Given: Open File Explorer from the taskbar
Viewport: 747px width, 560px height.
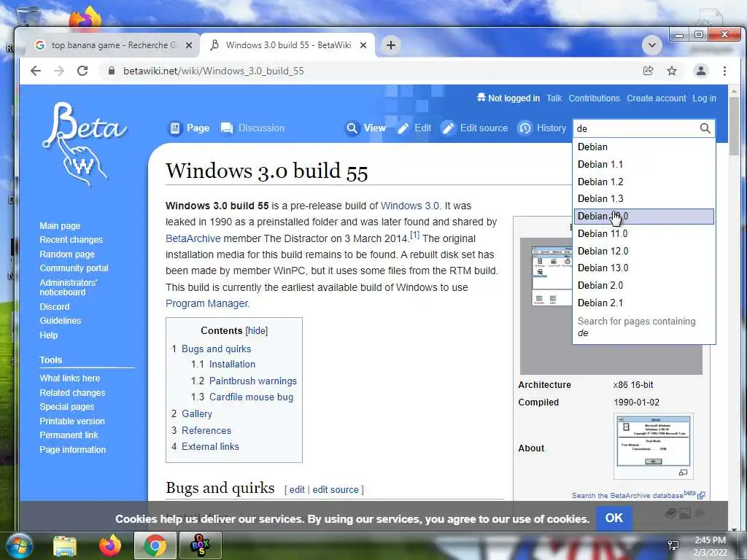Looking at the screenshot, I should point(65,545).
